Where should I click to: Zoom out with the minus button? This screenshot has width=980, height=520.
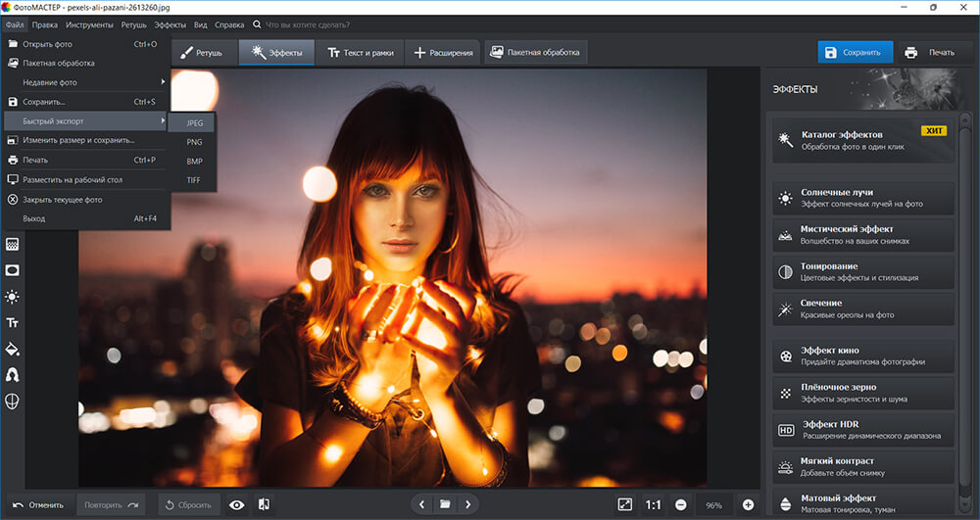[x=681, y=505]
